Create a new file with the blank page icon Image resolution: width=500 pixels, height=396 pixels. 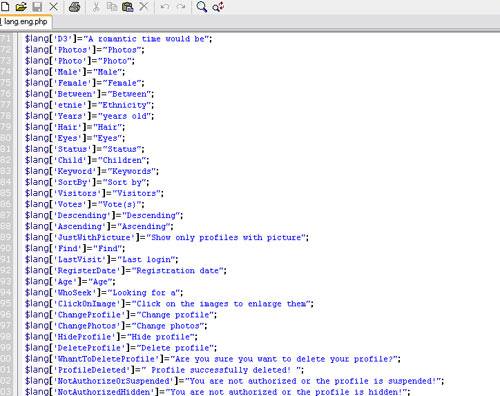(x=5, y=7)
